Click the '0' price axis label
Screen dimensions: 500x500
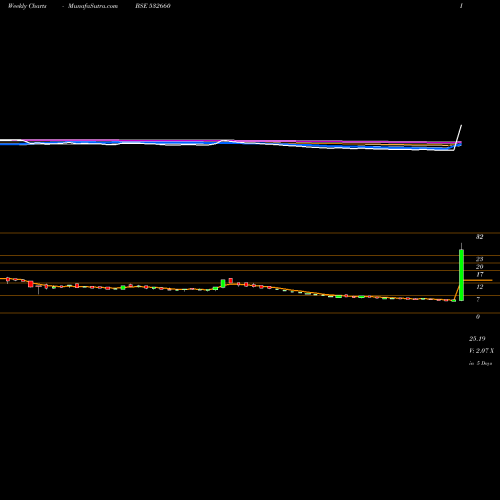478,317
